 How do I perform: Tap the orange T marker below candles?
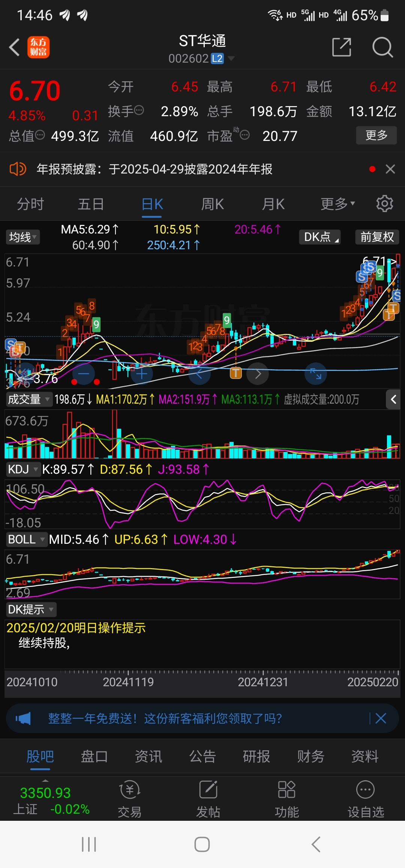[x=235, y=373]
